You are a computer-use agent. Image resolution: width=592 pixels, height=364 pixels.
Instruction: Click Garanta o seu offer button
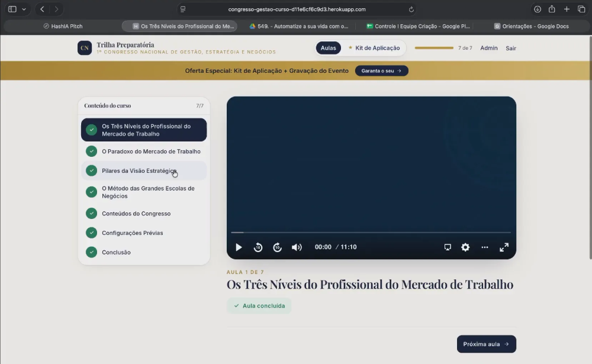381,70
